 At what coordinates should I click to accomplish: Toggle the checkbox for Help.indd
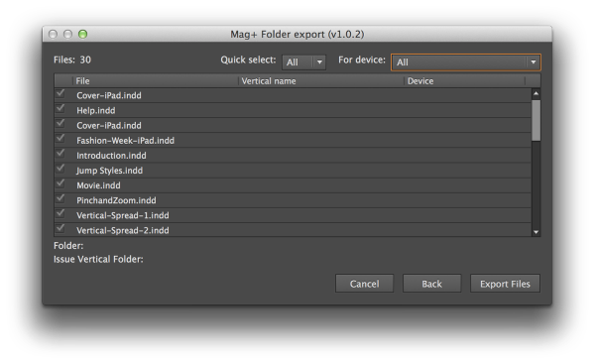[59, 109]
